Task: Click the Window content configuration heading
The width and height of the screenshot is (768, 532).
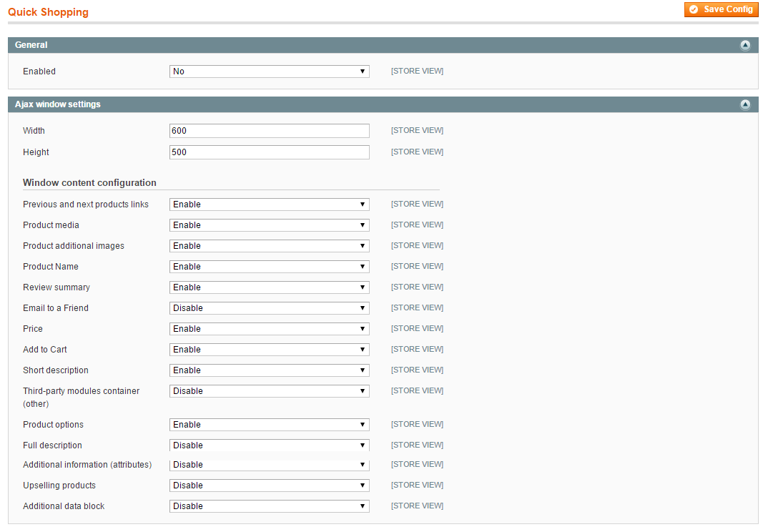Action: [x=89, y=183]
